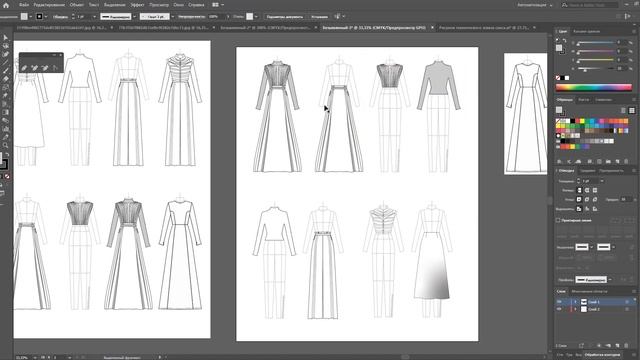Choose the round cap icon in Stroke panel

coord(587,190)
